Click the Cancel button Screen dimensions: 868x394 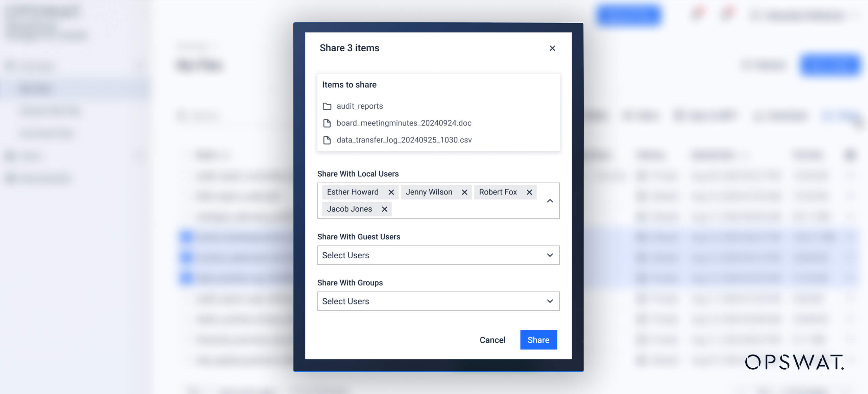point(492,340)
